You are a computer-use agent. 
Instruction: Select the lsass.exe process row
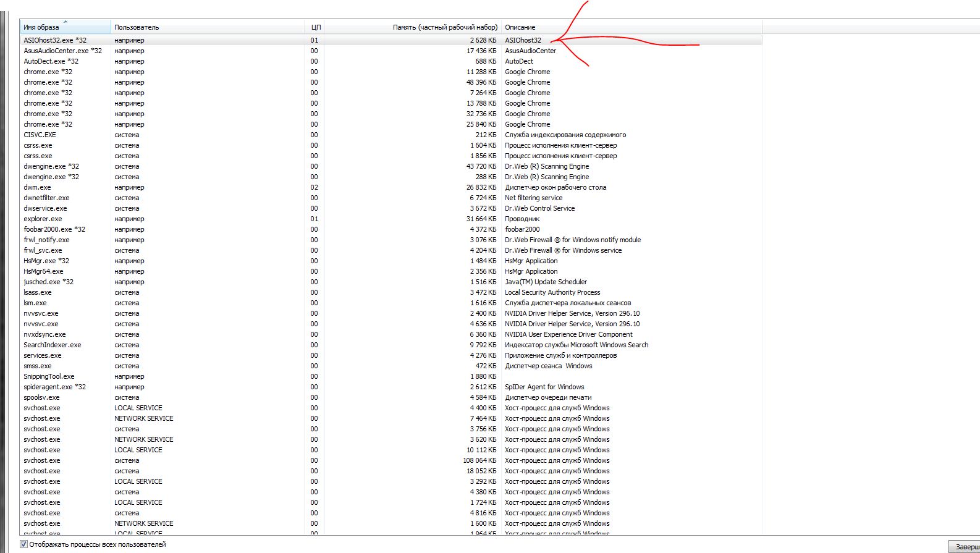pyautogui.click(x=38, y=292)
